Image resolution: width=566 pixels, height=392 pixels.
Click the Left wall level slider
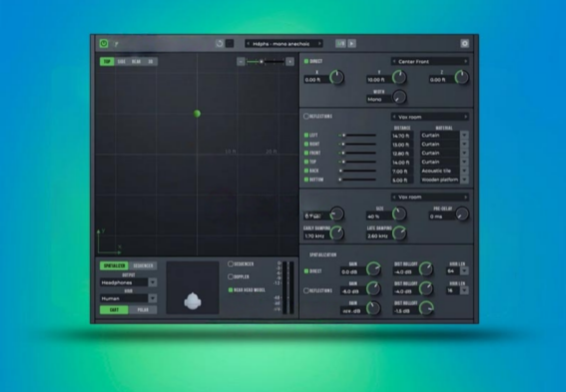(x=357, y=136)
